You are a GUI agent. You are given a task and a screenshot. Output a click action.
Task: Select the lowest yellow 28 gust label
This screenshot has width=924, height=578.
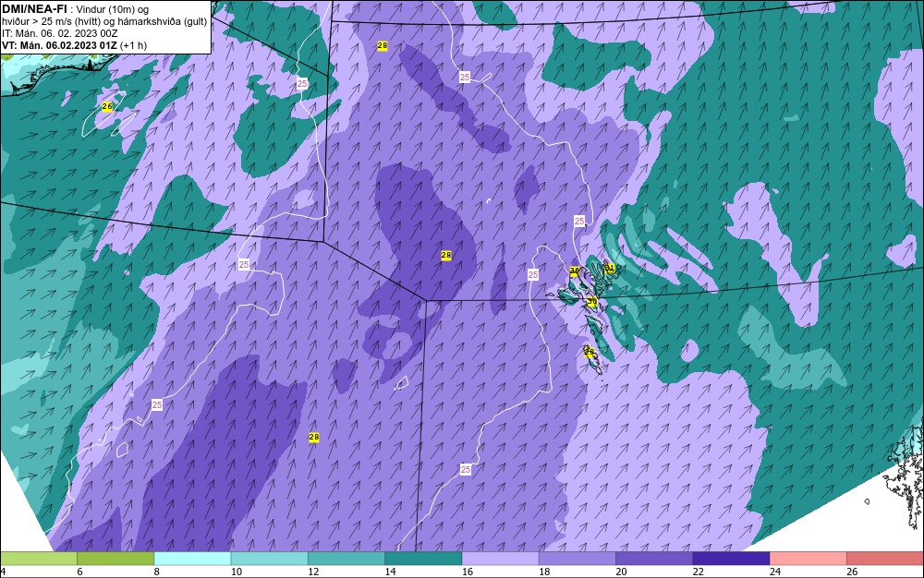(x=313, y=438)
